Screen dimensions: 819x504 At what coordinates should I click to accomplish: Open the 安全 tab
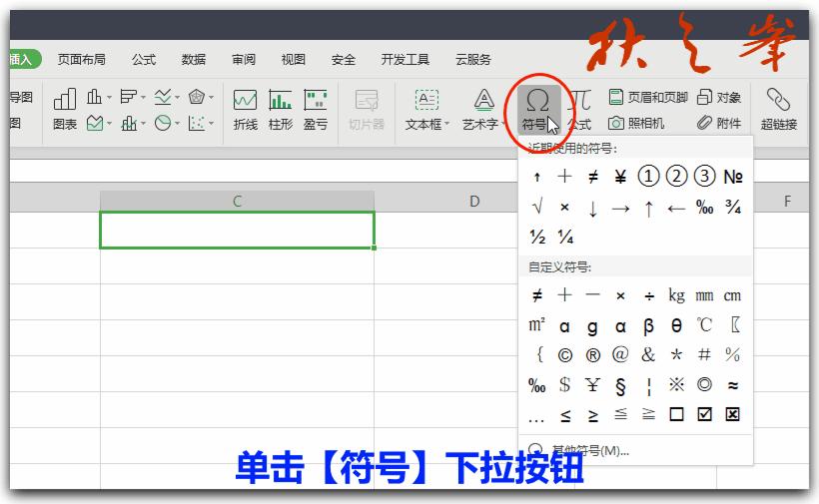344,60
